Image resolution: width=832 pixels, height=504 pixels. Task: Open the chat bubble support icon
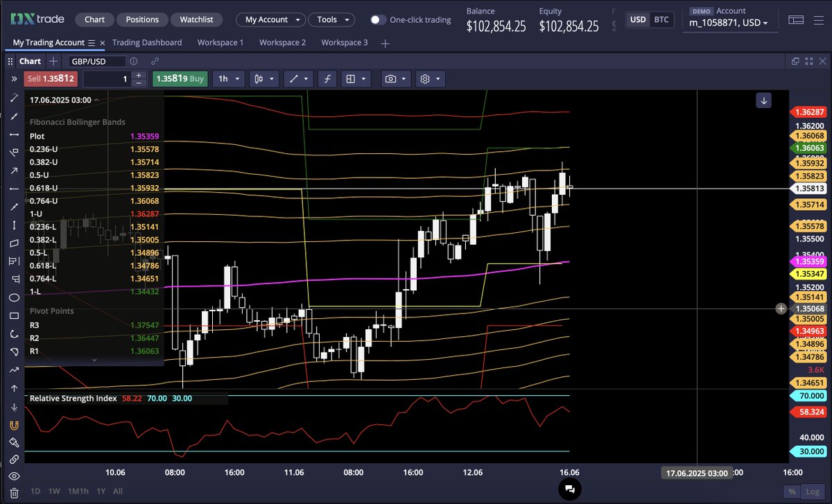point(569,489)
